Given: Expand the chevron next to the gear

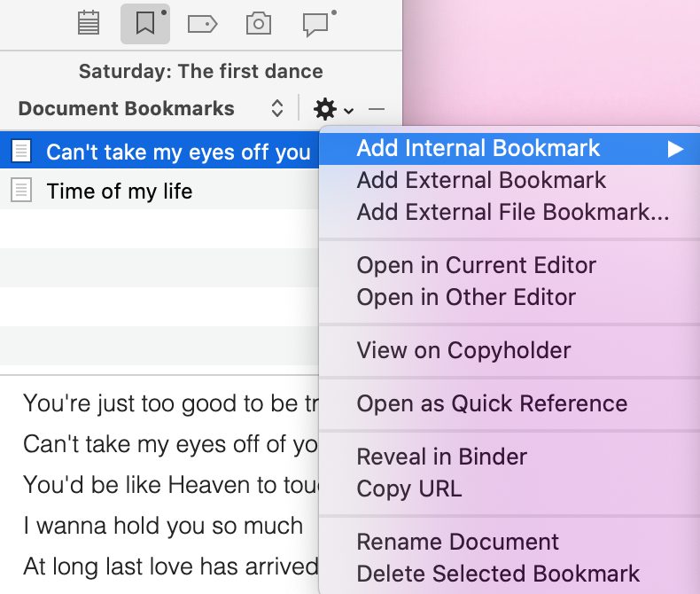Looking at the screenshot, I should (348, 110).
